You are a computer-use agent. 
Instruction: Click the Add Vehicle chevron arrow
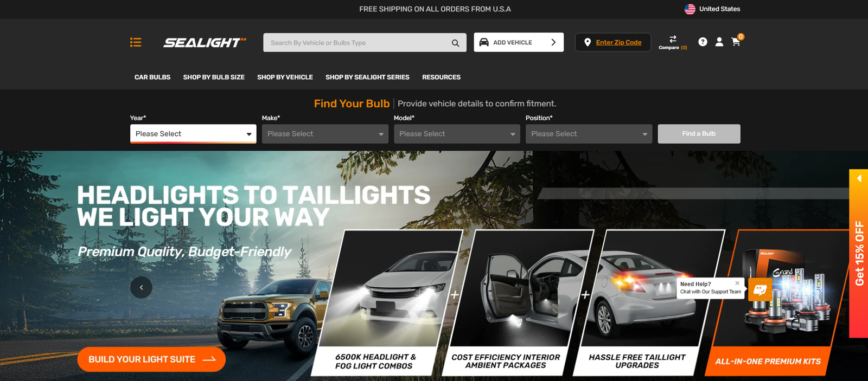click(553, 42)
